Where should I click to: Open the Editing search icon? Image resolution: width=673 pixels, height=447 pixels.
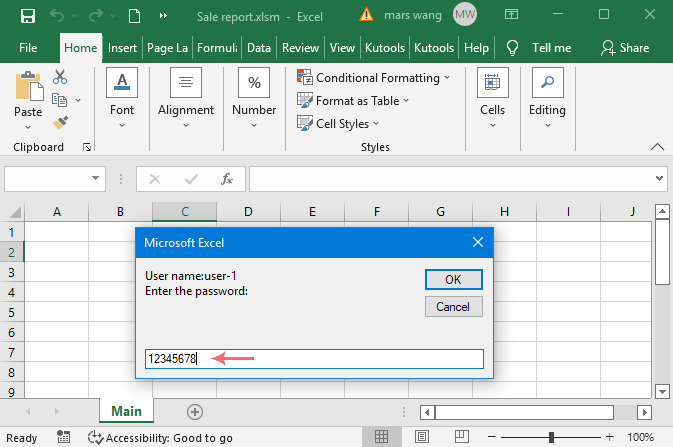[547, 84]
